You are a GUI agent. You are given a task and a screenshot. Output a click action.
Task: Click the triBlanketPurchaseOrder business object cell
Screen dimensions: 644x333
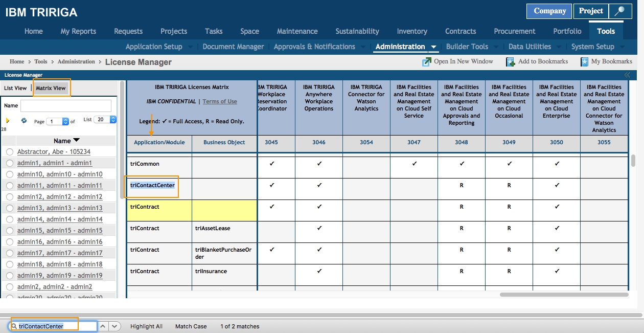tap(224, 253)
